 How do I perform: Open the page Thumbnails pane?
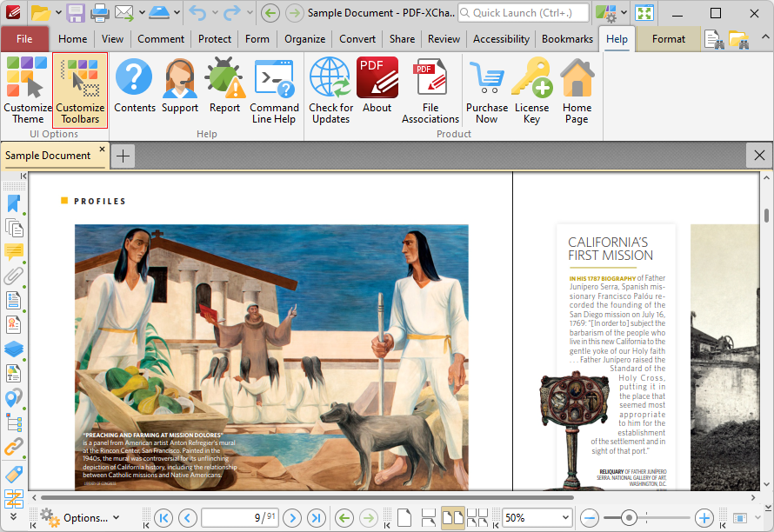14,228
